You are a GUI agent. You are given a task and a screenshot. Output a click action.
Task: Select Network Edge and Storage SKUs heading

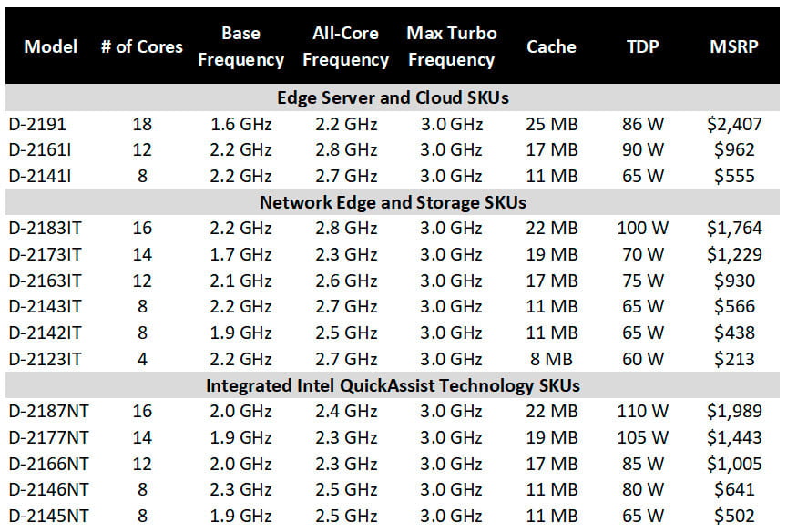(x=393, y=202)
